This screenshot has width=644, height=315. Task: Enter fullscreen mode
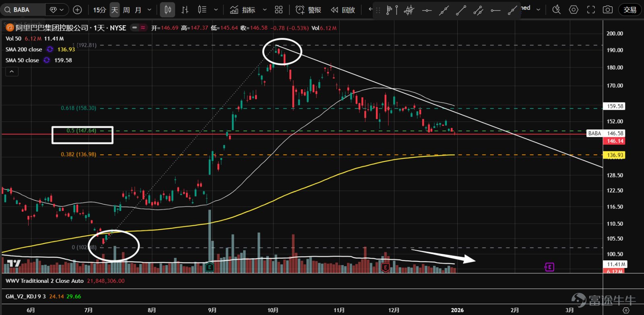[591, 10]
